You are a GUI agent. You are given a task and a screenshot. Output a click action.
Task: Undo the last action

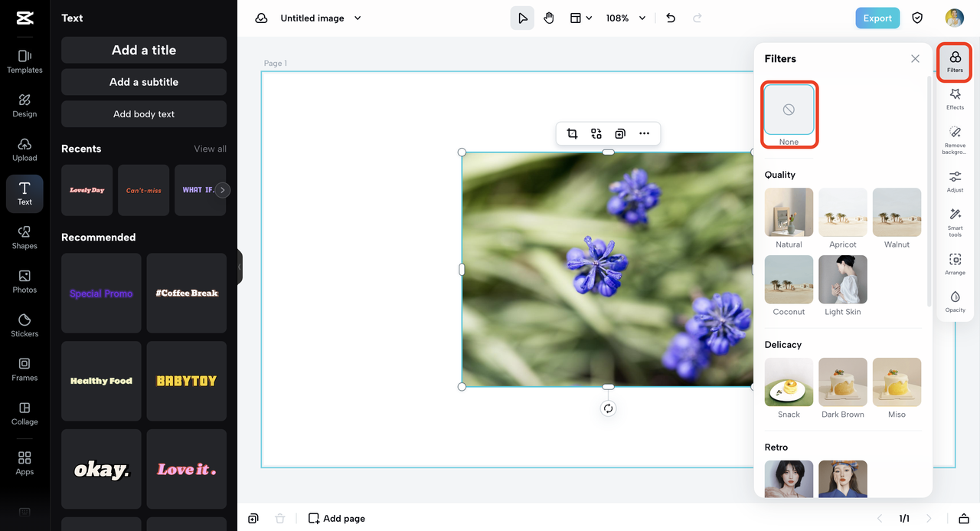[x=671, y=18]
